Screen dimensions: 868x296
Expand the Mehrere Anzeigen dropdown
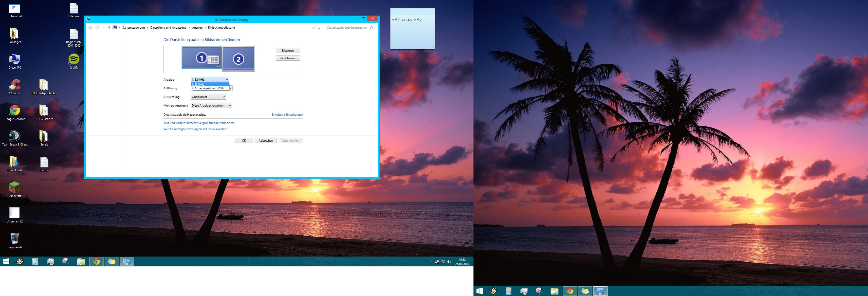[211, 106]
